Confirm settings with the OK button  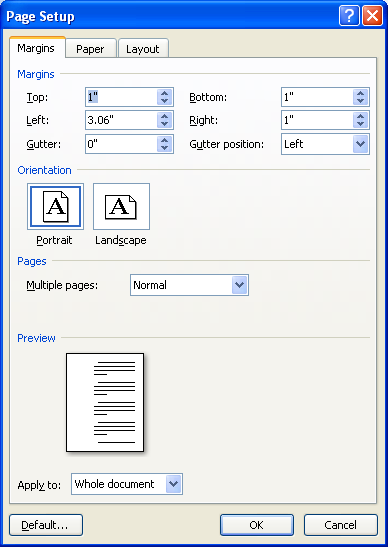[x=257, y=525]
